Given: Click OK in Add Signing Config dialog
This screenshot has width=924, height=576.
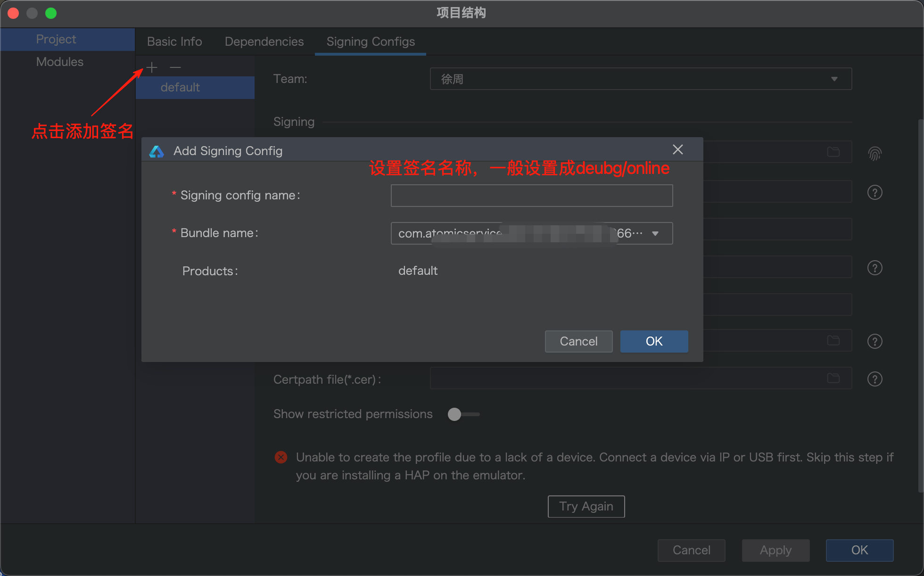Looking at the screenshot, I should pos(653,341).
